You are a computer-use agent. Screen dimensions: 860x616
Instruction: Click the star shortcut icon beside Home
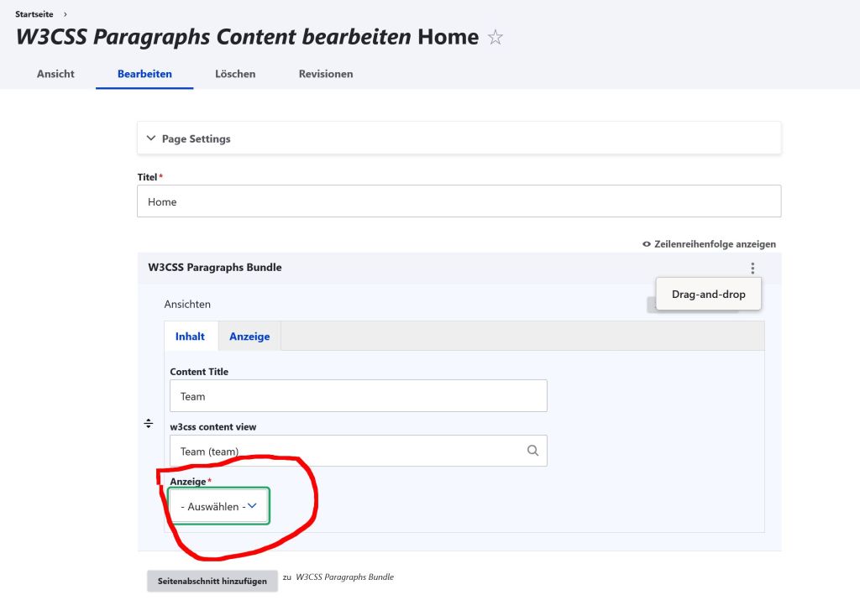click(x=496, y=38)
